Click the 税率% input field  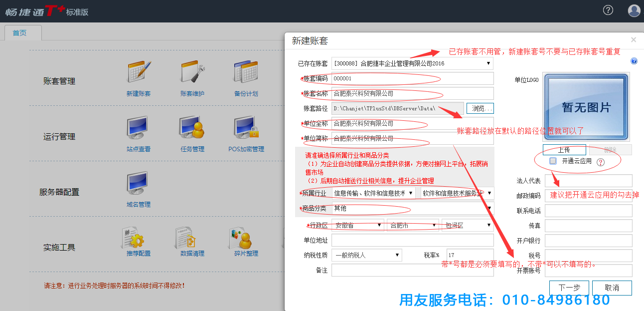[471, 255]
